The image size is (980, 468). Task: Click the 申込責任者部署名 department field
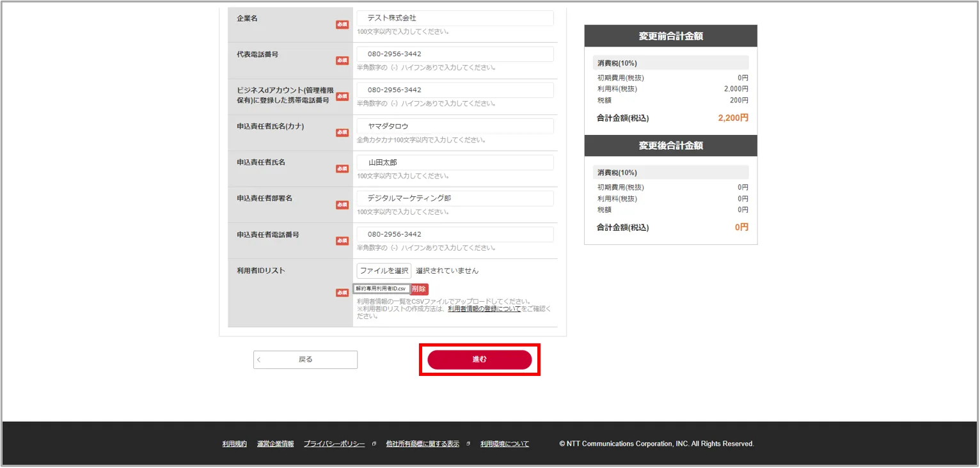point(454,198)
